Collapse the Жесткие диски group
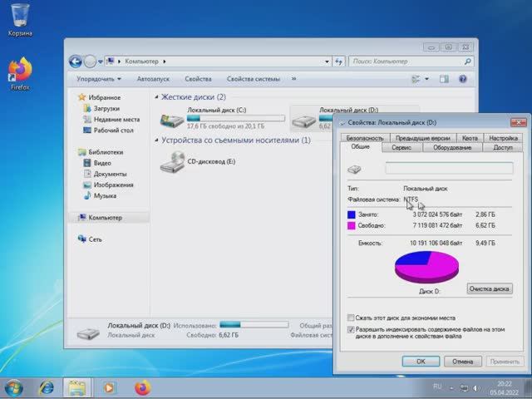Viewport: 532px width, 399px height. click(156, 97)
